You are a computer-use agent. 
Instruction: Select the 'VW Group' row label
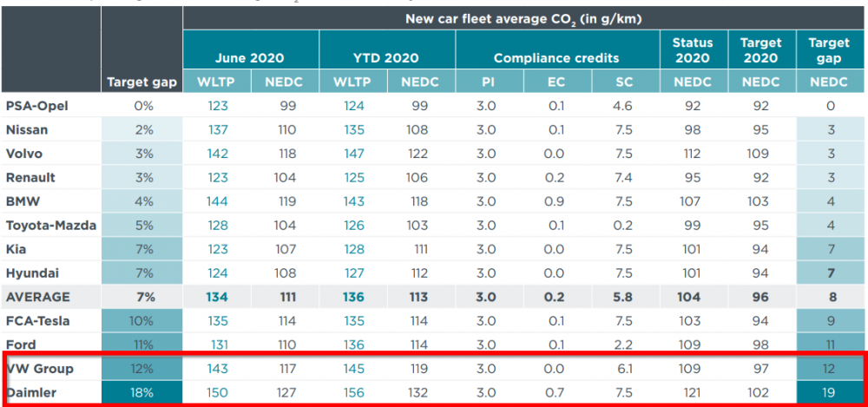[x=40, y=368]
